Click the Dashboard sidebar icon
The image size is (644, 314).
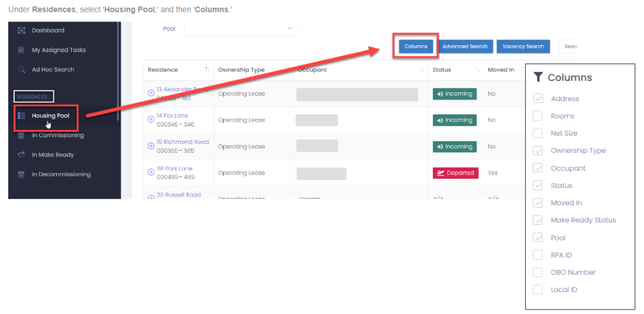[21, 30]
